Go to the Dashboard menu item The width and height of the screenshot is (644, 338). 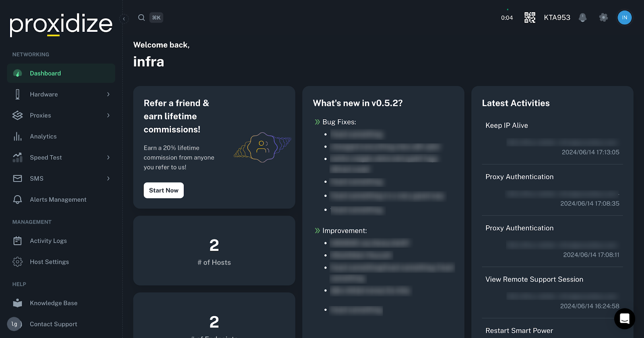point(61,73)
